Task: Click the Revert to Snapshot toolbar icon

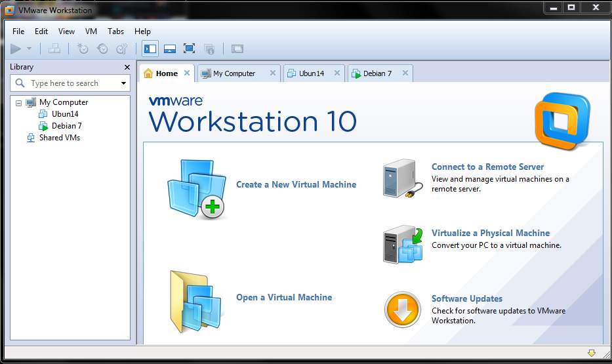Action: click(102, 49)
